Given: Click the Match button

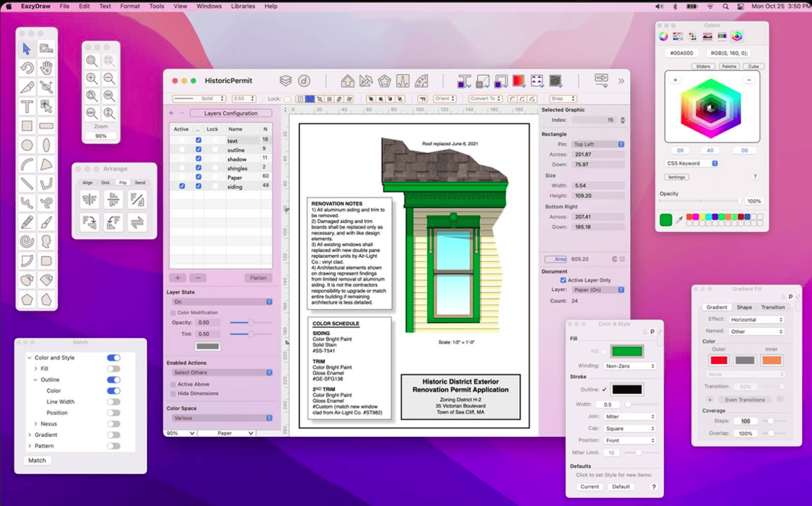Looking at the screenshot, I should coord(37,461).
